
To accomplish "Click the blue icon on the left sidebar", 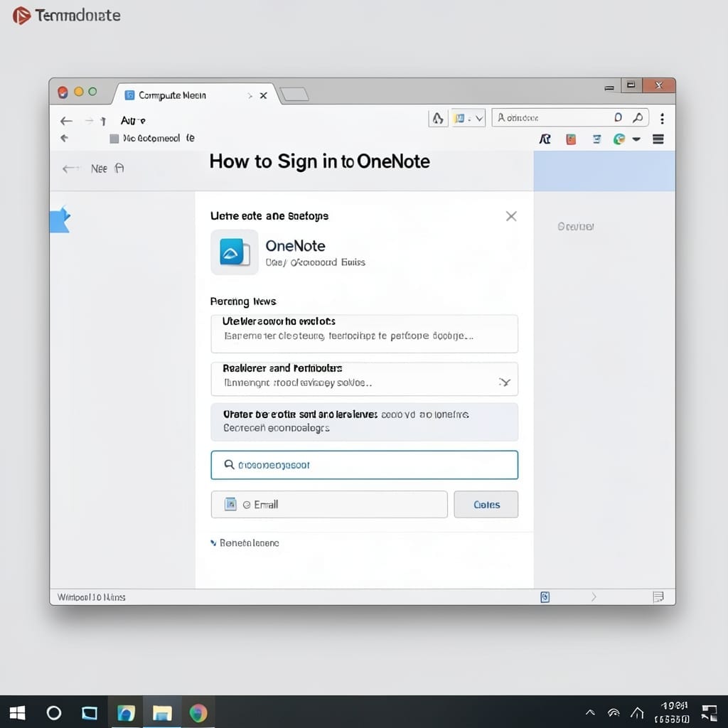I will tap(60, 219).
